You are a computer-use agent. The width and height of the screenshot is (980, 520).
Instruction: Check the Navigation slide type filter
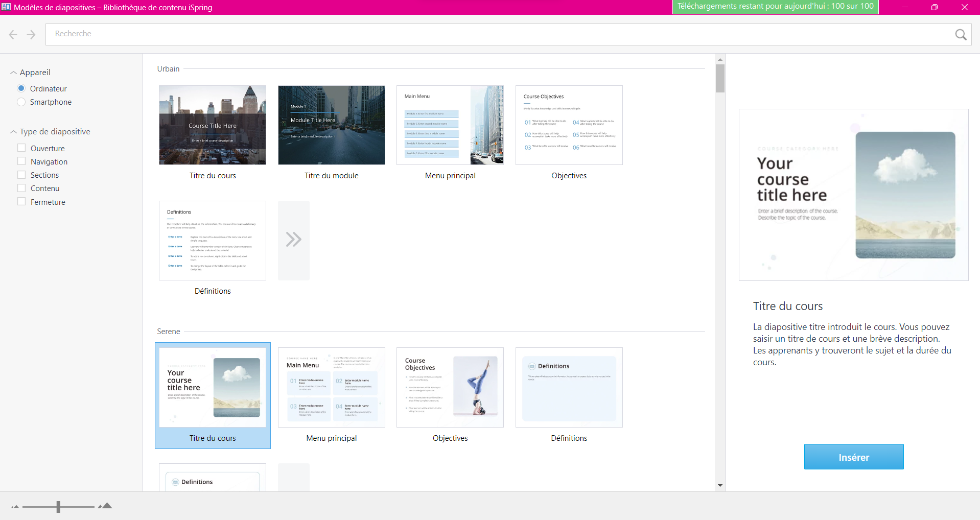21,161
